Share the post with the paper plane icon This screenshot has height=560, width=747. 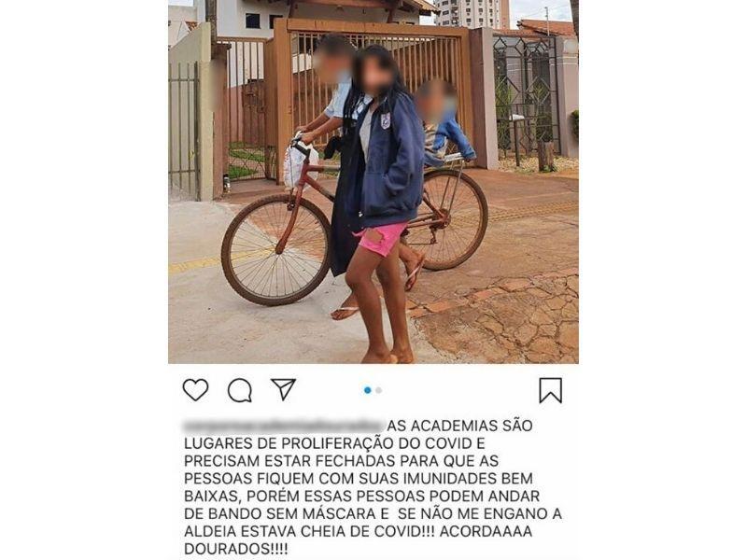tap(284, 388)
